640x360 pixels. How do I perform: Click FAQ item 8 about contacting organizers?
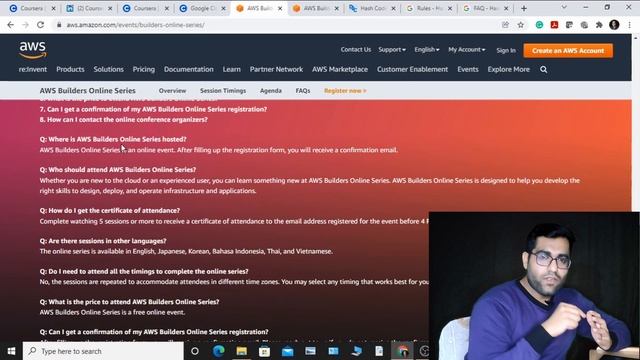point(123,120)
